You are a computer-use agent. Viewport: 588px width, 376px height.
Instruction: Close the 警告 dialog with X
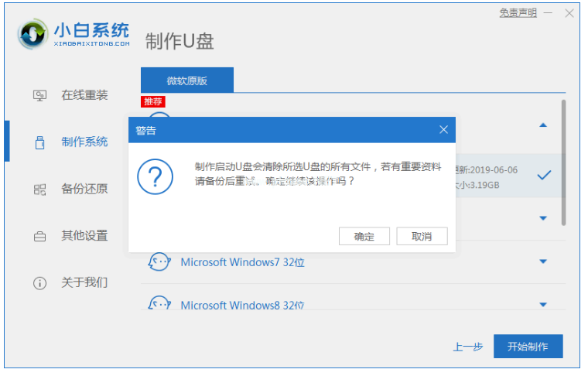443,130
